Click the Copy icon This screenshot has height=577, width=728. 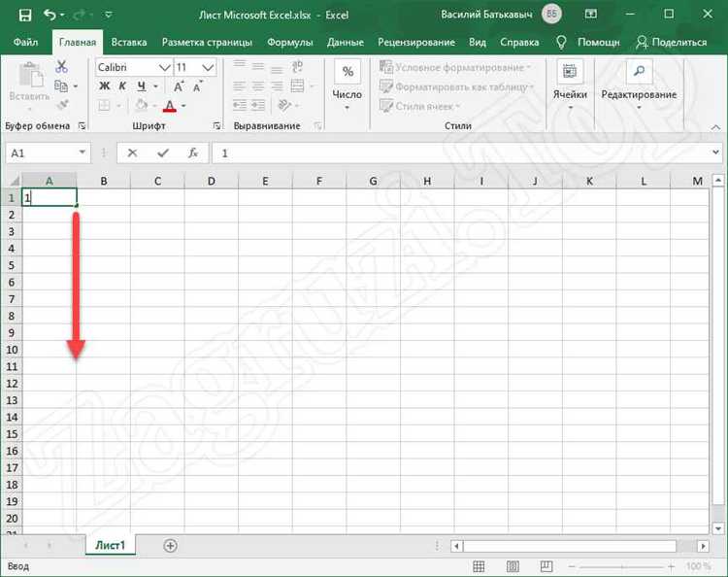(x=61, y=85)
